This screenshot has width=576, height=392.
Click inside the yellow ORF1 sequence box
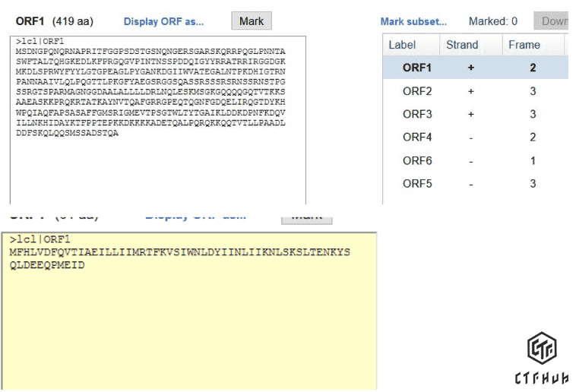click(188, 319)
